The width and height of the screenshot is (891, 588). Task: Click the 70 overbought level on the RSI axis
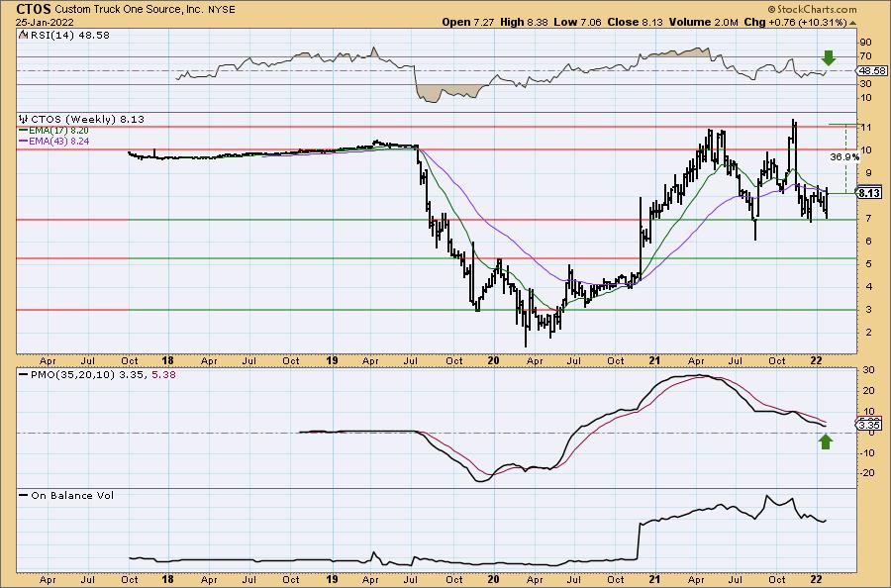pyautogui.click(x=865, y=55)
